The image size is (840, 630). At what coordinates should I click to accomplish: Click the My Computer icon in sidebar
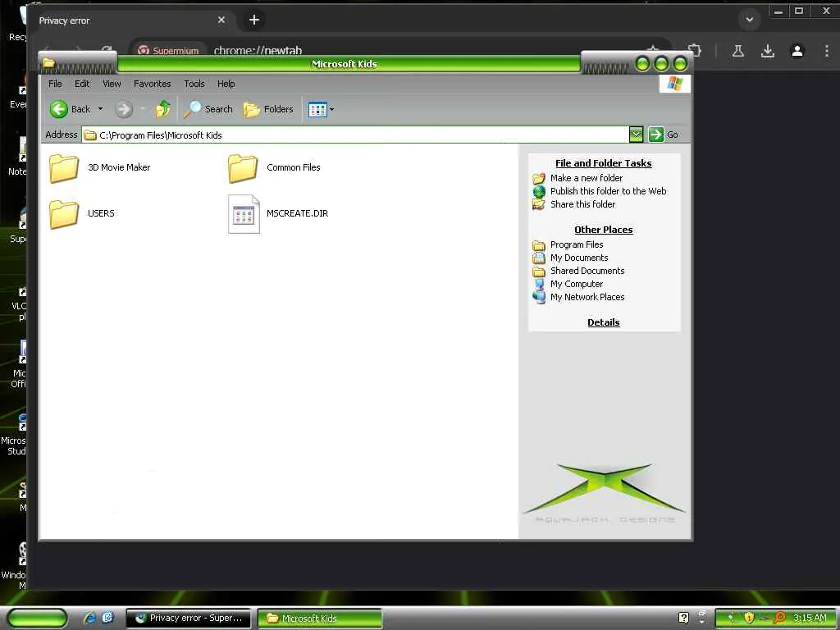click(539, 285)
